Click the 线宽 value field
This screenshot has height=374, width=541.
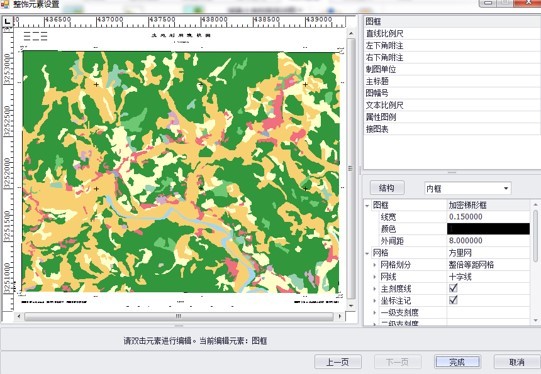click(x=488, y=217)
